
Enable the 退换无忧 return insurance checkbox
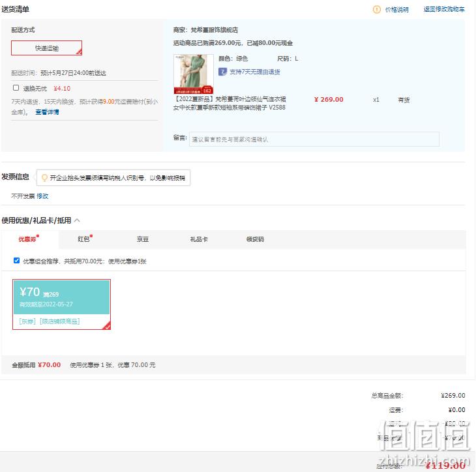(16, 88)
